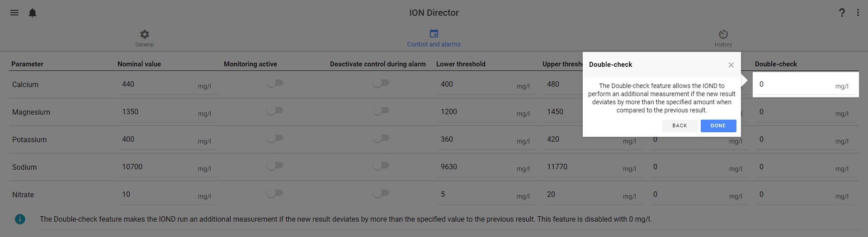This screenshot has width=868, height=237.
Task: Select the Control and alarms calendar icon
Action: (434, 34)
